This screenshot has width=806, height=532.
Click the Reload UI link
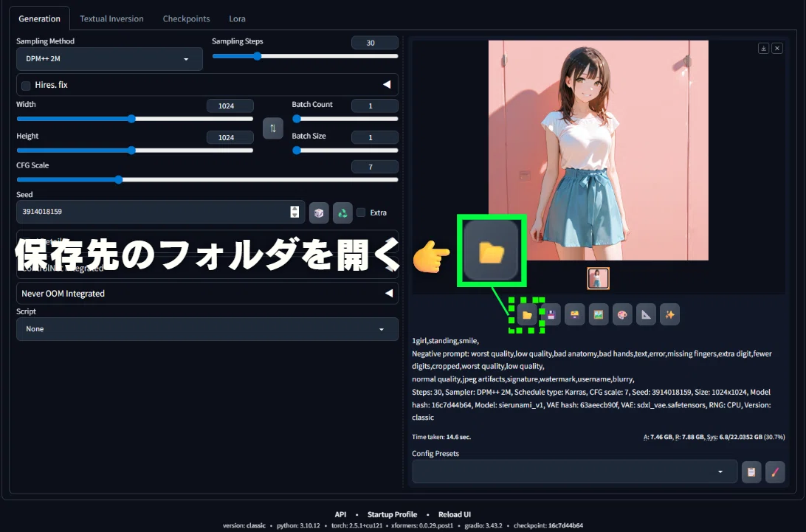[455, 514]
